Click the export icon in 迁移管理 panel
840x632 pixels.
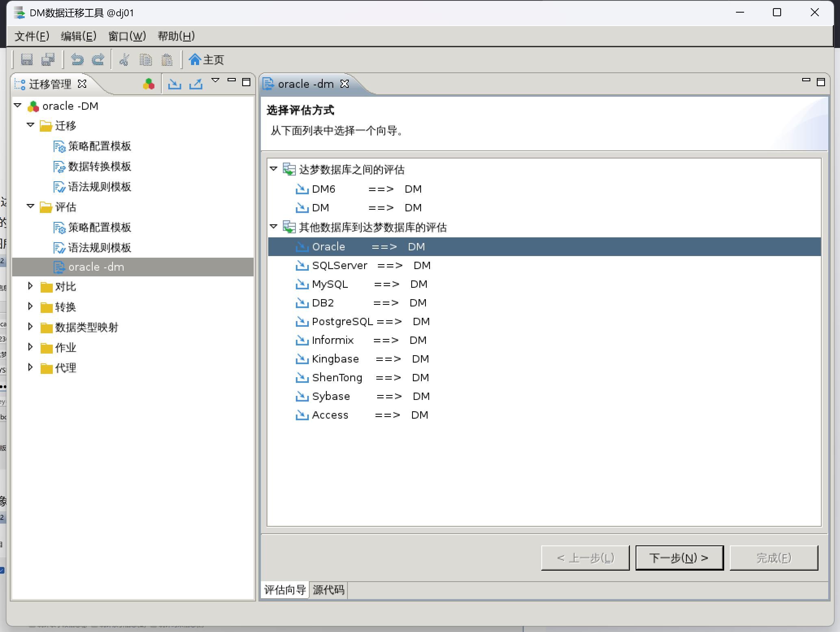(x=196, y=84)
